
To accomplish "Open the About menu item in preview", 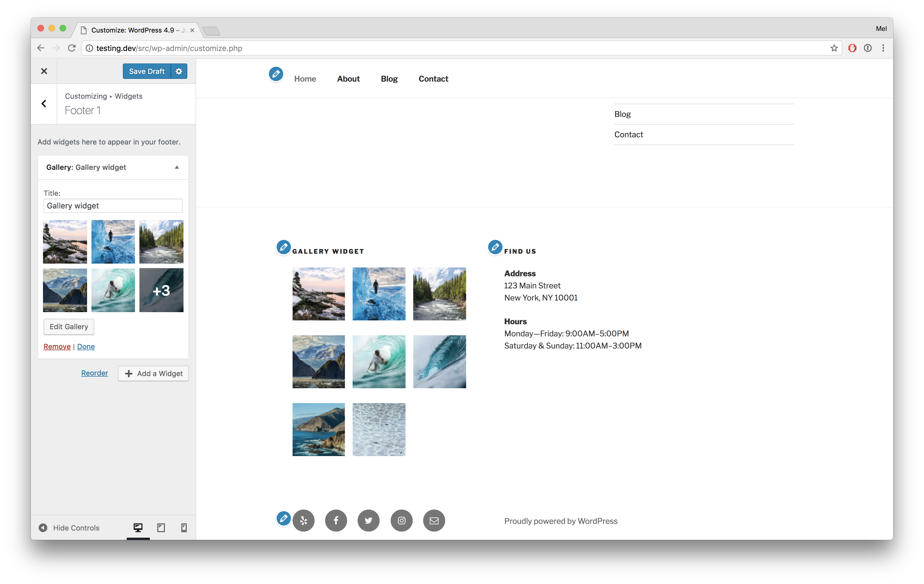I will point(348,79).
